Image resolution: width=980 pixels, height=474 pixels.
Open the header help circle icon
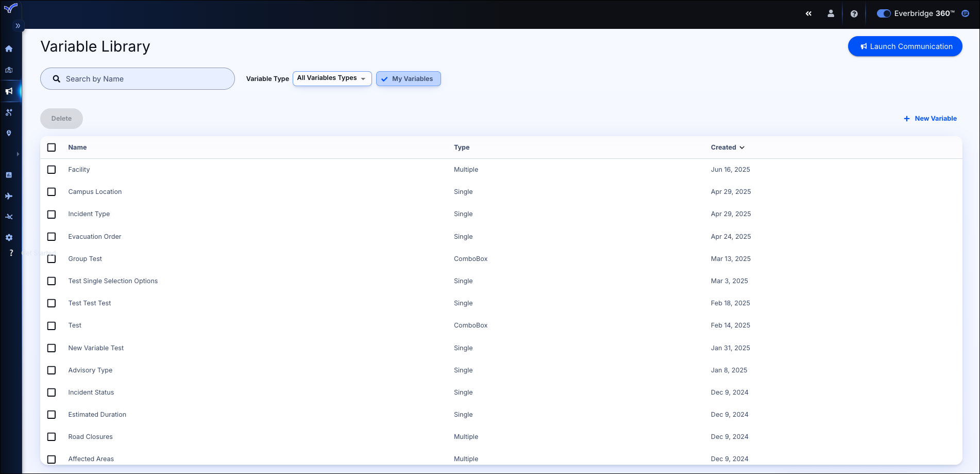[x=854, y=14]
